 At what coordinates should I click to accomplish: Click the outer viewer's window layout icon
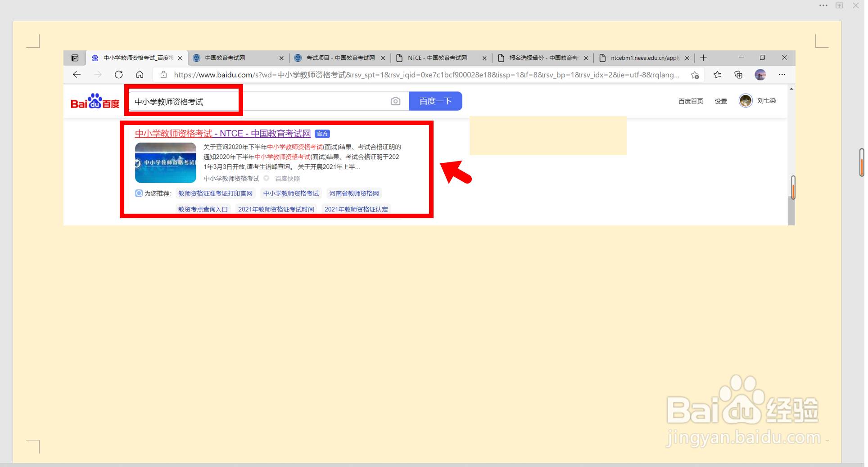point(840,5)
